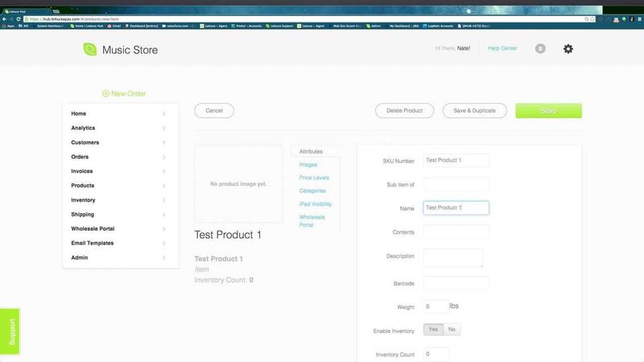Open the Help Center link
This screenshot has height=362, width=644.
click(502, 49)
